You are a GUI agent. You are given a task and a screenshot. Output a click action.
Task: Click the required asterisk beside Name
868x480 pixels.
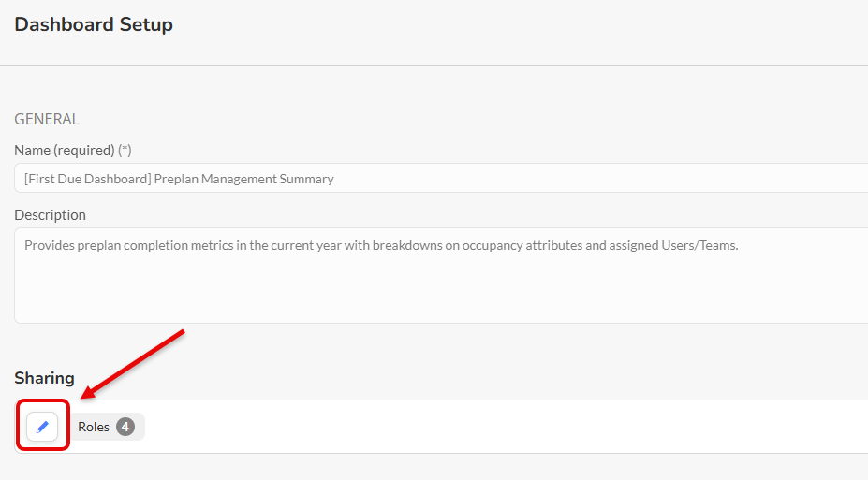coord(125,150)
